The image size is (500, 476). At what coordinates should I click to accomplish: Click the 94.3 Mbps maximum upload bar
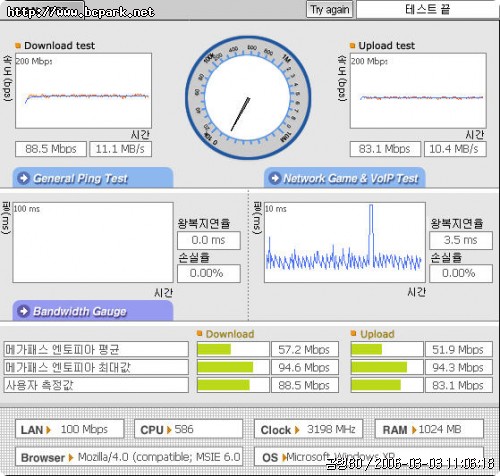[x=387, y=367]
